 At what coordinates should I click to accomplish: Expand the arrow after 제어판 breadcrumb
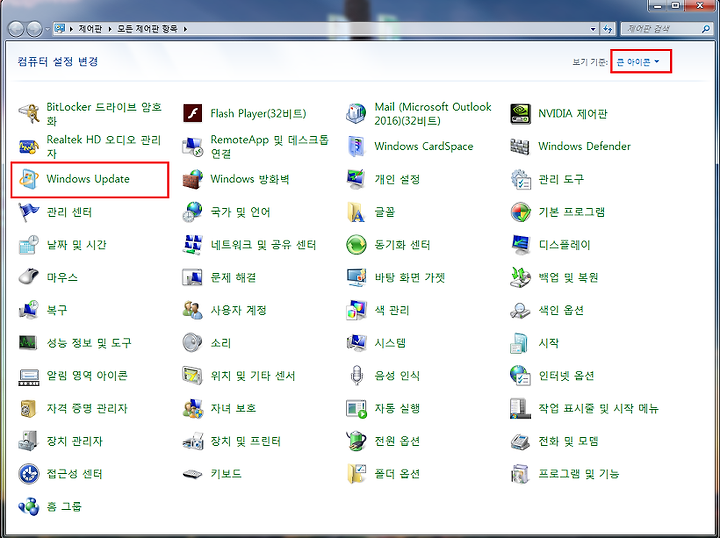click(110, 29)
